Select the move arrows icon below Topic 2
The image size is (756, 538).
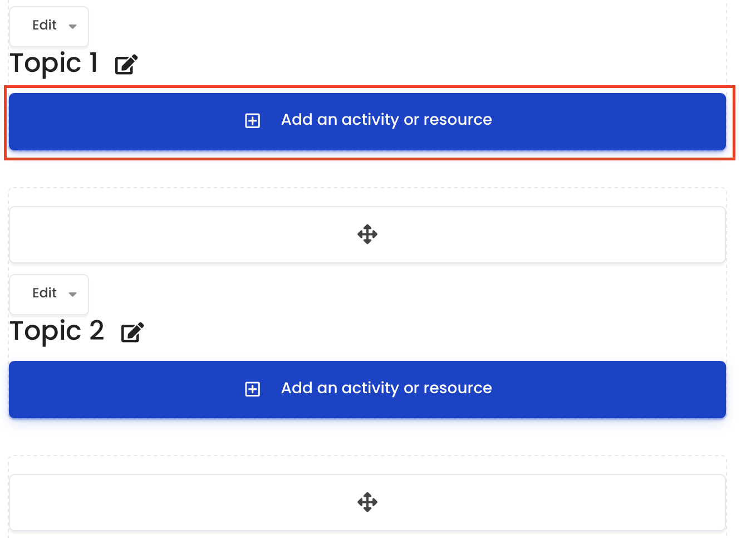pyautogui.click(x=367, y=502)
